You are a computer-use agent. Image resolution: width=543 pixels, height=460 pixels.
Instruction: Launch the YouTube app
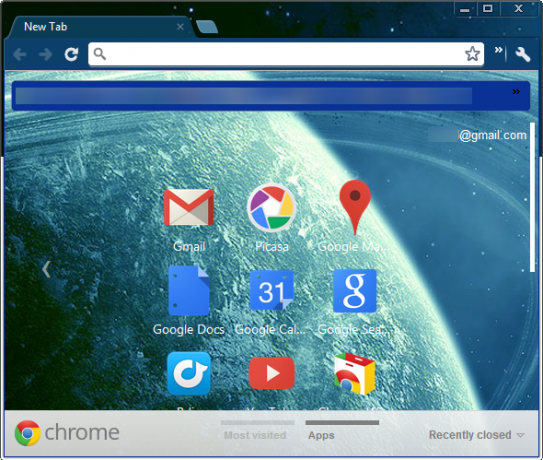pos(272,373)
